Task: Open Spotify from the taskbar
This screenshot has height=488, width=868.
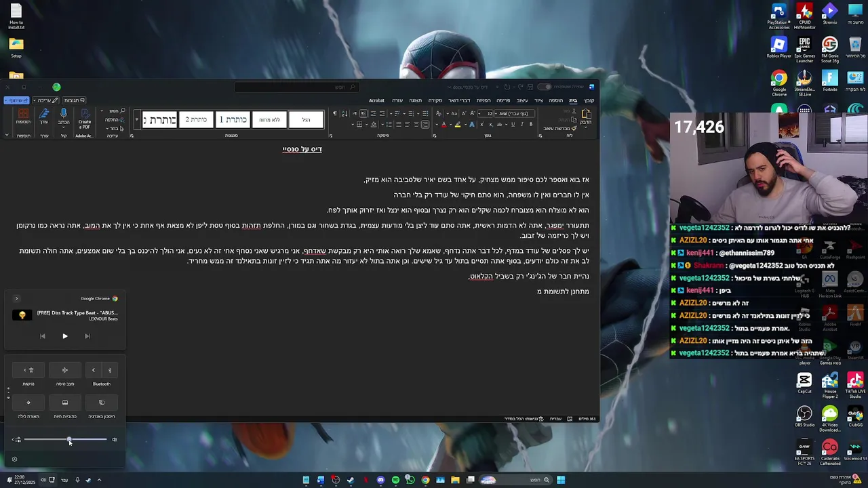Action: [395, 480]
